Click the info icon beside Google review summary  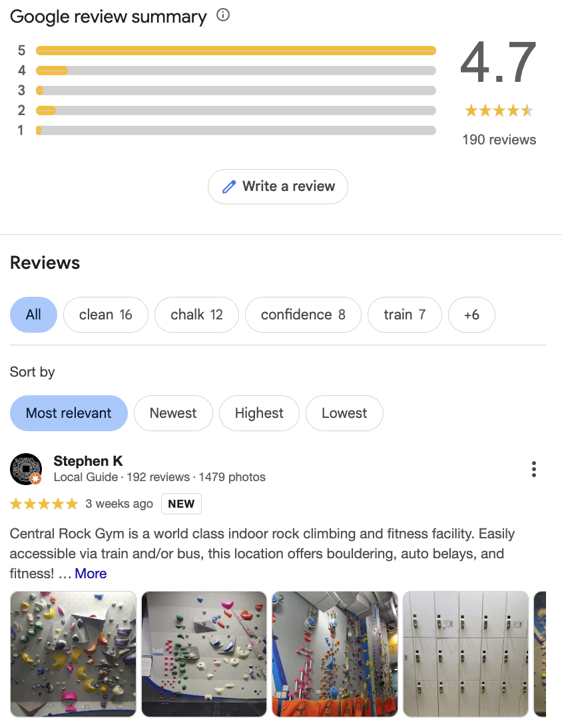tap(223, 15)
